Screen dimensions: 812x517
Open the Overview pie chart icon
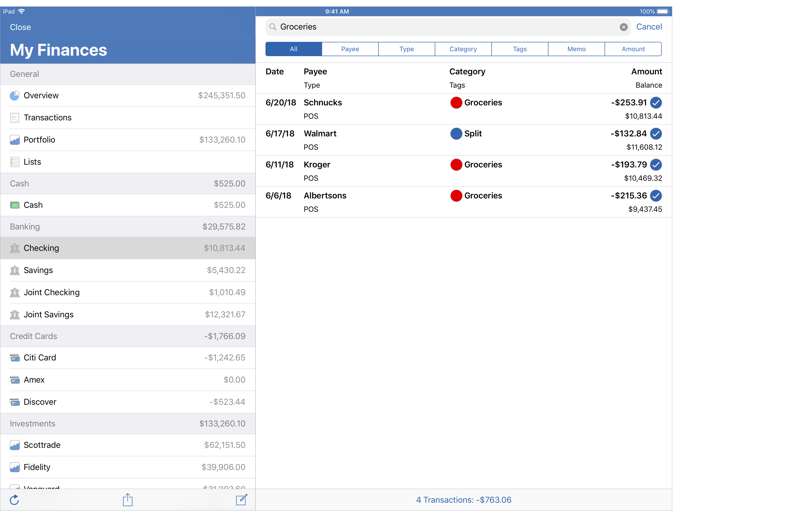(15, 96)
